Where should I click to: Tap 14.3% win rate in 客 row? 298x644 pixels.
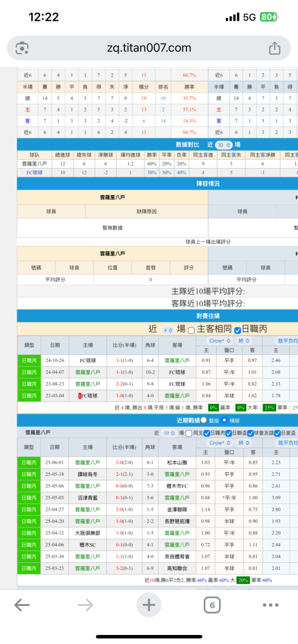point(190,121)
